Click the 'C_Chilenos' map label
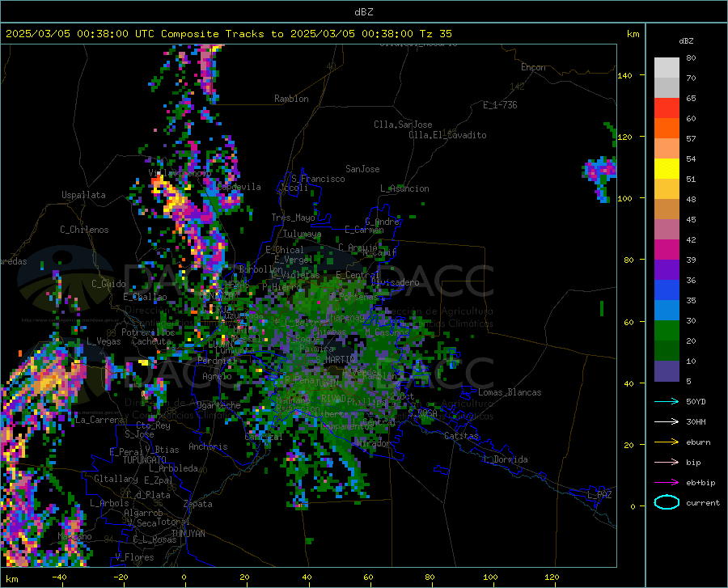 pos(84,230)
